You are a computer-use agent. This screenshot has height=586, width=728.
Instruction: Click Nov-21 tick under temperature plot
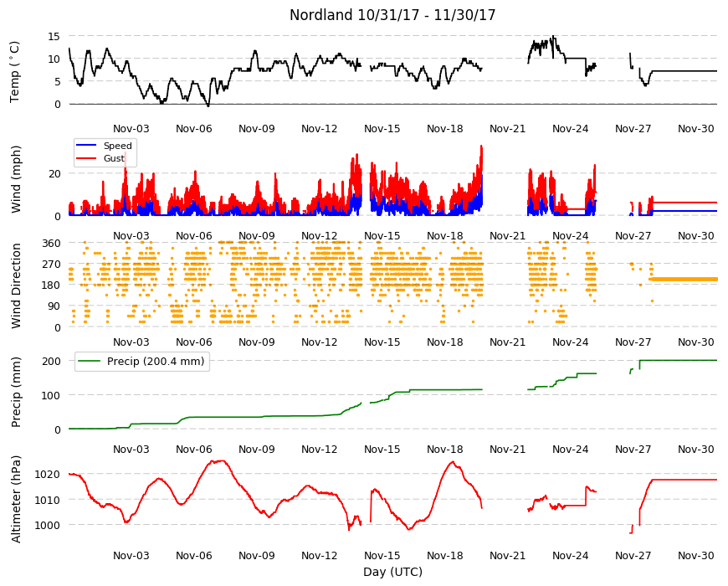[x=507, y=129]
